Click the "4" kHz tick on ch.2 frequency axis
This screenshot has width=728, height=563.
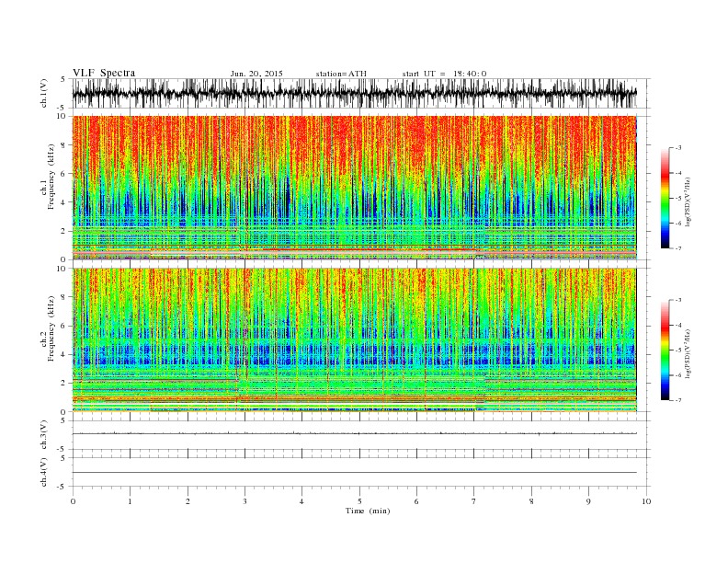tap(64, 354)
